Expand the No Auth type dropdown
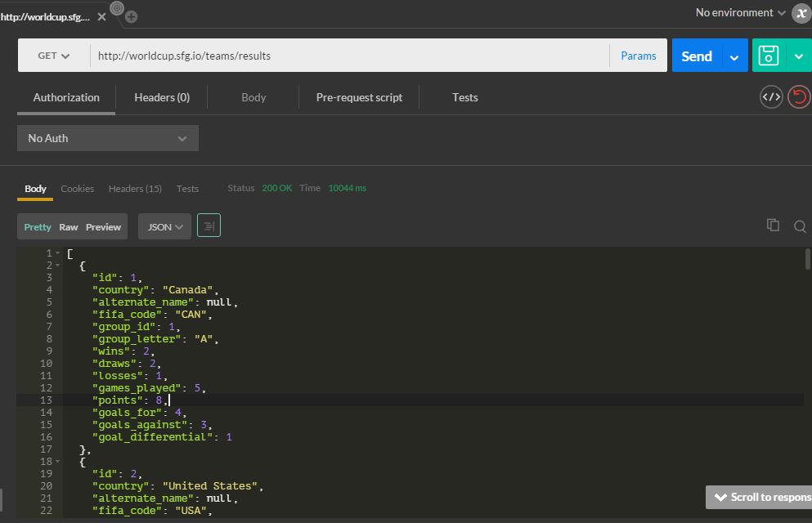 [108, 138]
